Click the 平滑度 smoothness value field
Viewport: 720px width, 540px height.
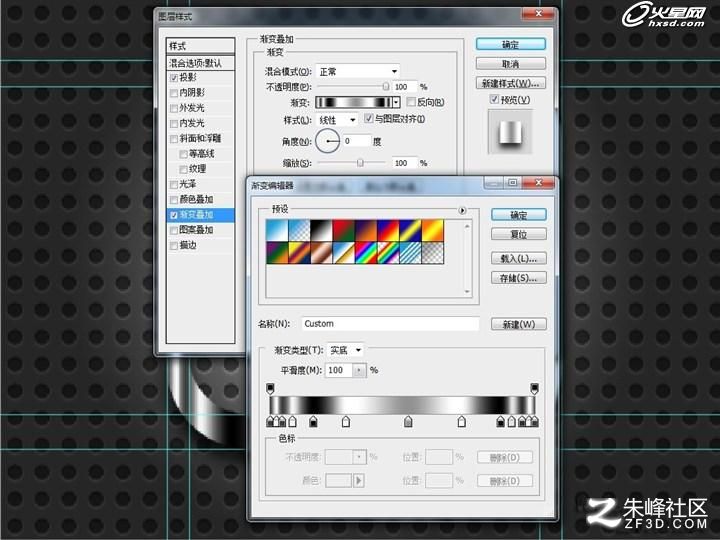click(339, 370)
